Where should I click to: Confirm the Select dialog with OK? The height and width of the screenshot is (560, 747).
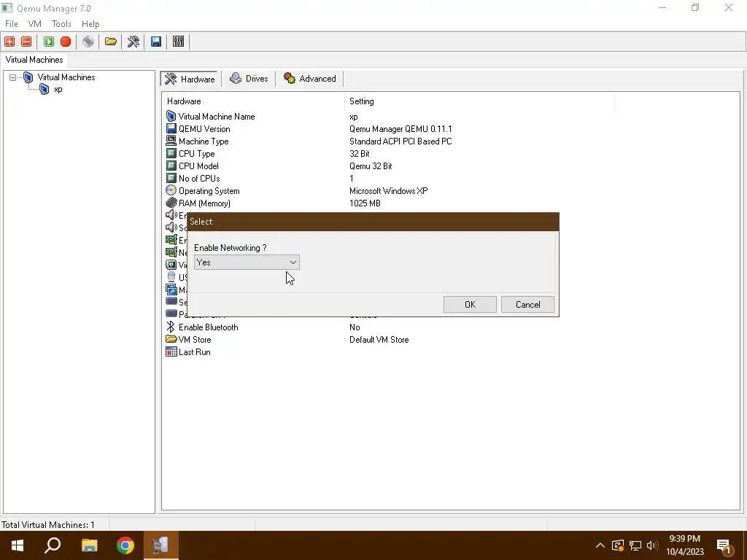coord(470,304)
